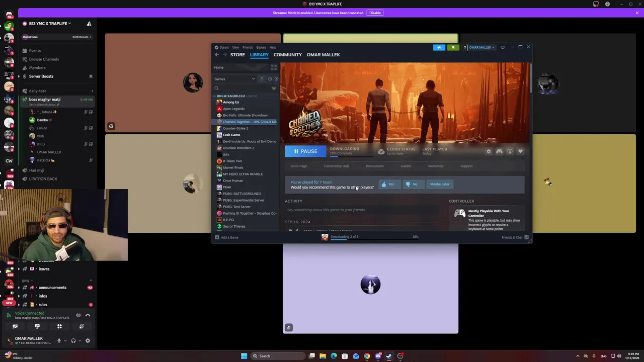Open game information icon in Steam

pos(510,151)
